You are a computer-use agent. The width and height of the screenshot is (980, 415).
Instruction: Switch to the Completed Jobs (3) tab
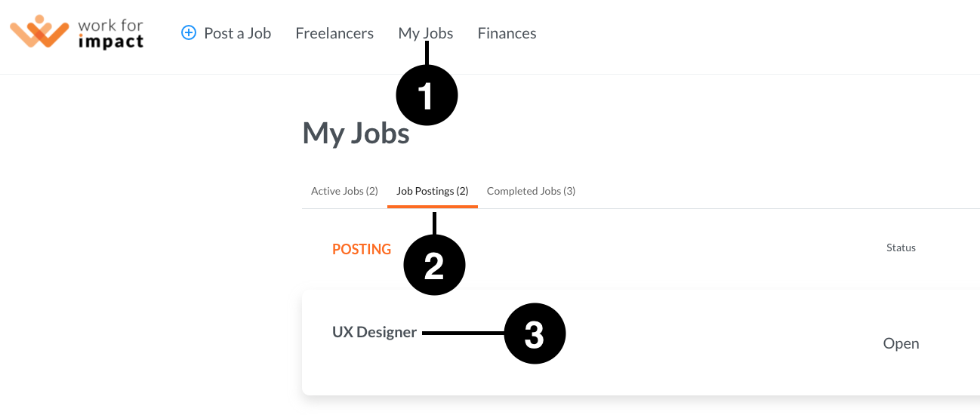tap(532, 191)
